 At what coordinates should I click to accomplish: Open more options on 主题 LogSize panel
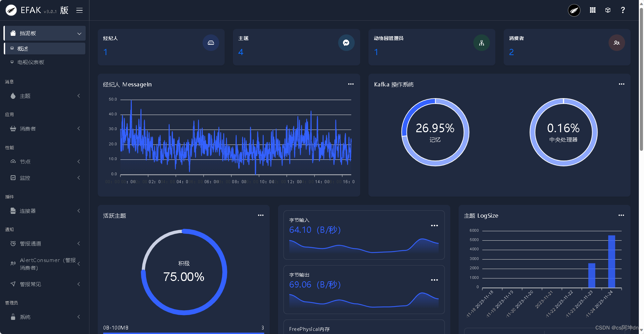621,215
